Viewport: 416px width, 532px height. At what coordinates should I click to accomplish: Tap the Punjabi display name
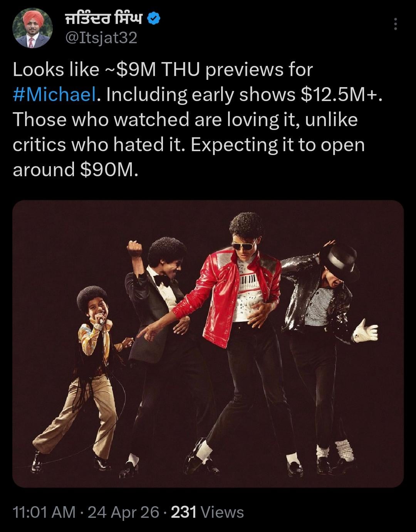point(104,18)
